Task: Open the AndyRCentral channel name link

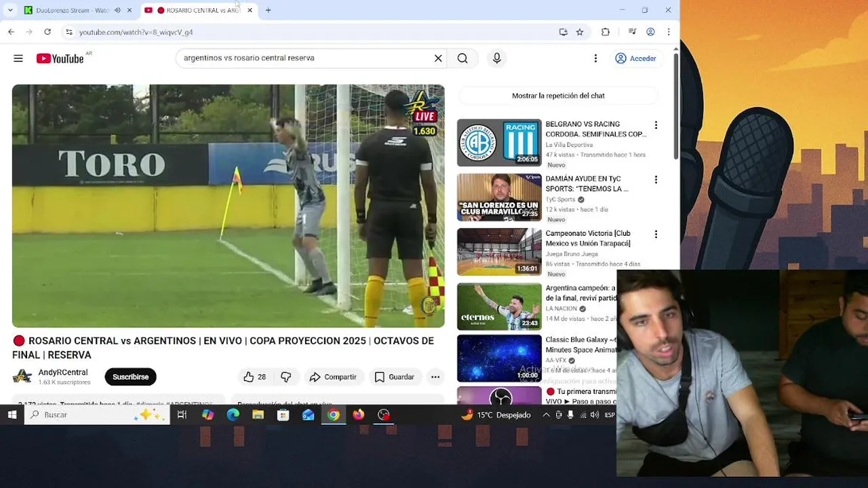Action: (63, 372)
